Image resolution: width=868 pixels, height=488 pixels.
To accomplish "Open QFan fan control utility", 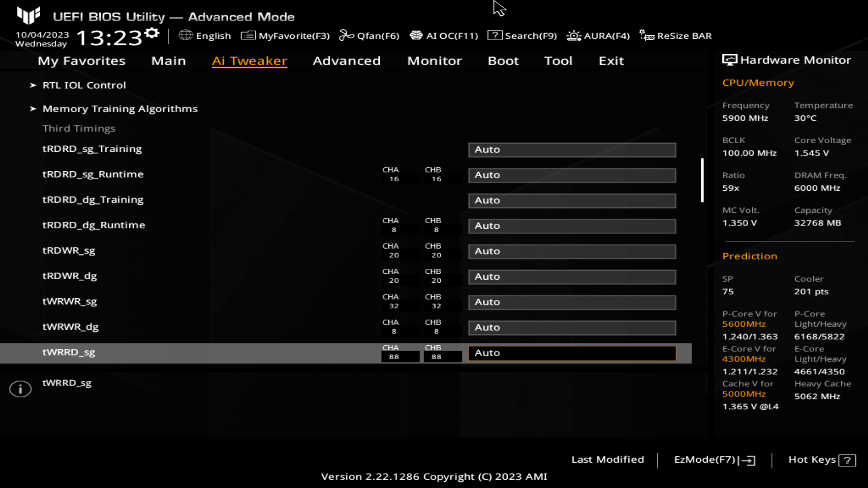I will pos(370,36).
